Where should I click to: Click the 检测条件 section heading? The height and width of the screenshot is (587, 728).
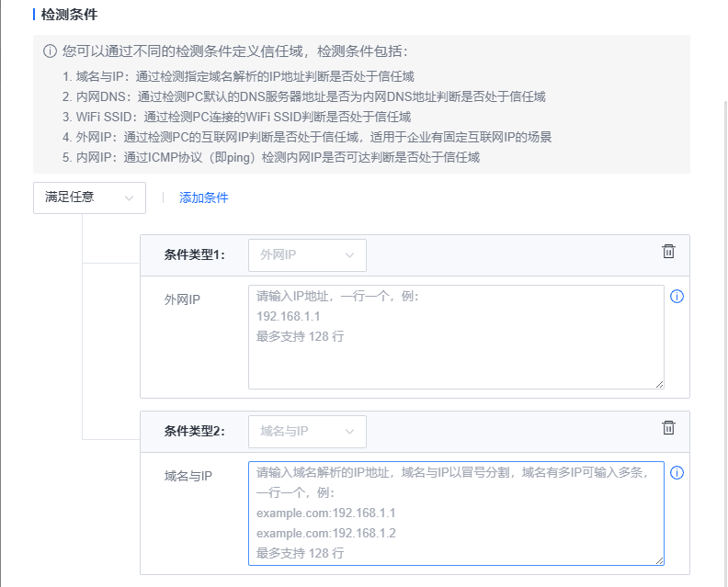point(69,15)
